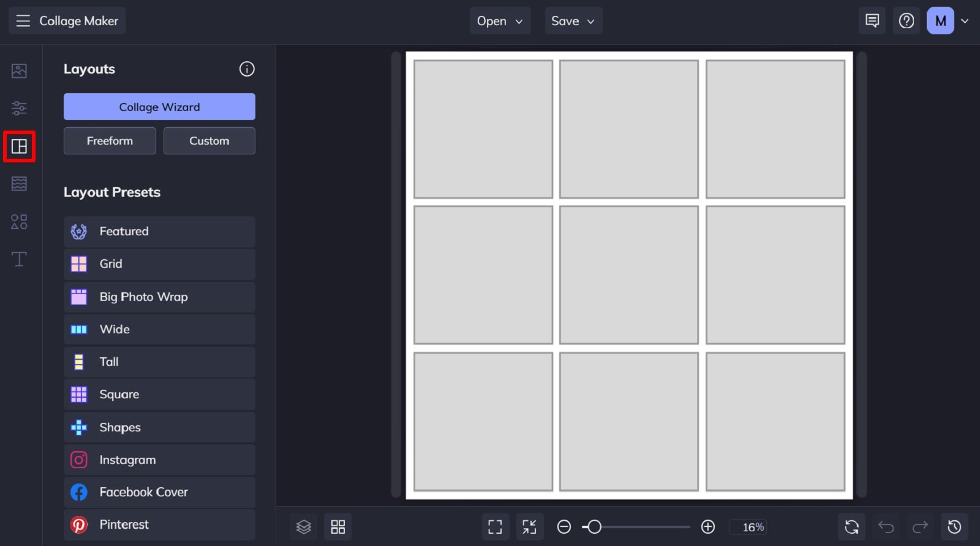Select the Layouts sidebar icon
This screenshot has width=980, height=546.
[19, 146]
